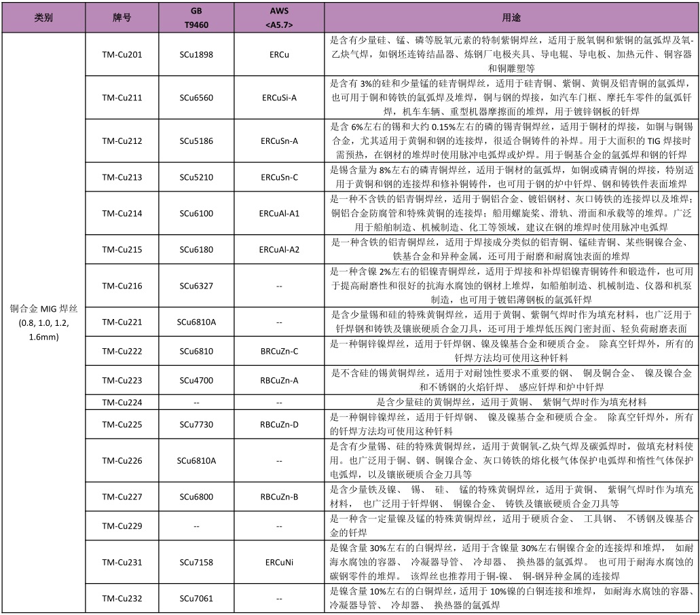The height and width of the screenshot is (615, 700).
Task: Select the SCu5186 cell
Action: pyautogui.click(x=196, y=141)
